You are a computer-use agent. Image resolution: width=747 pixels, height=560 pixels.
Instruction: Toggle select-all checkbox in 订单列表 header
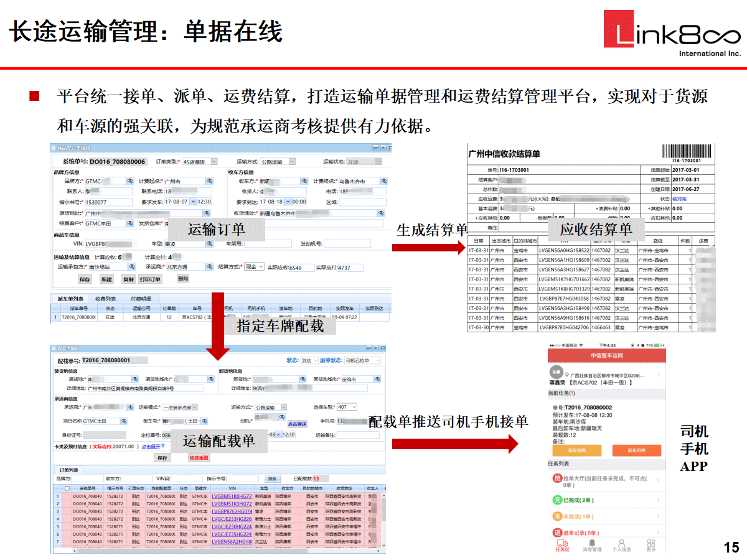tap(67, 488)
